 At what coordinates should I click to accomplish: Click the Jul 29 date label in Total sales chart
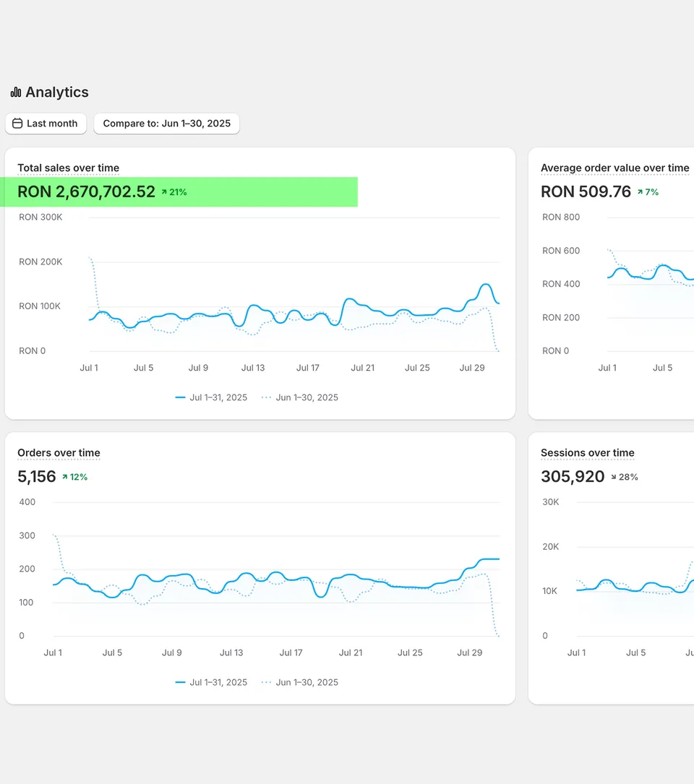[472, 368]
